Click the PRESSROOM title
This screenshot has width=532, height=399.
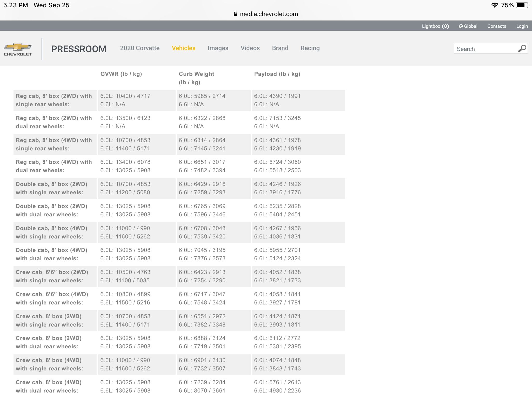(x=79, y=49)
